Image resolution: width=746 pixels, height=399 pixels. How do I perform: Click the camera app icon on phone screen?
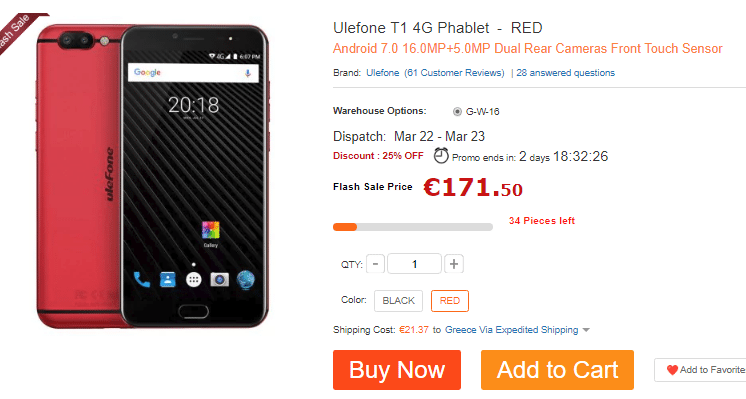tap(219, 280)
